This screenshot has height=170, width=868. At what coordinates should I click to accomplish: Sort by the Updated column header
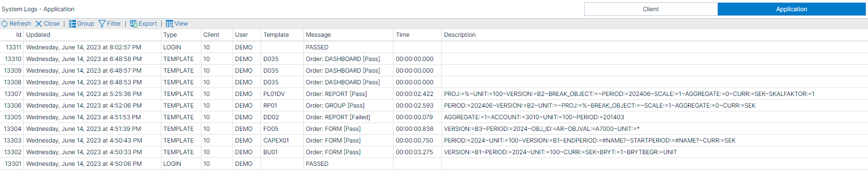pos(38,35)
